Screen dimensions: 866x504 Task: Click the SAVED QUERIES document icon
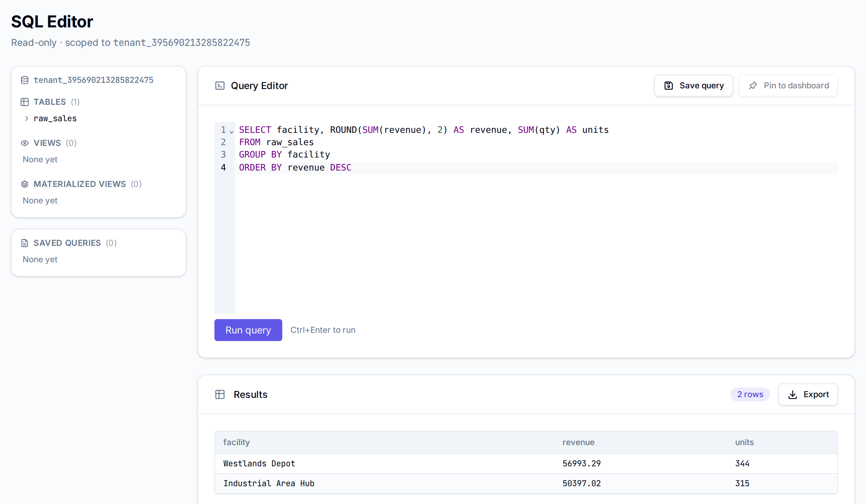click(x=24, y=243)
